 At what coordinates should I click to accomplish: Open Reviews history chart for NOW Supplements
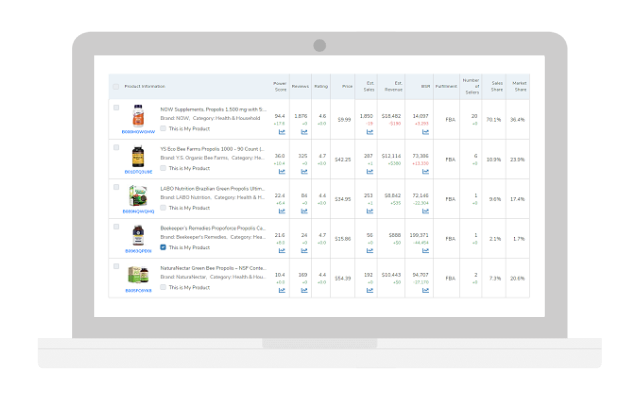click(x=303, y=132)
